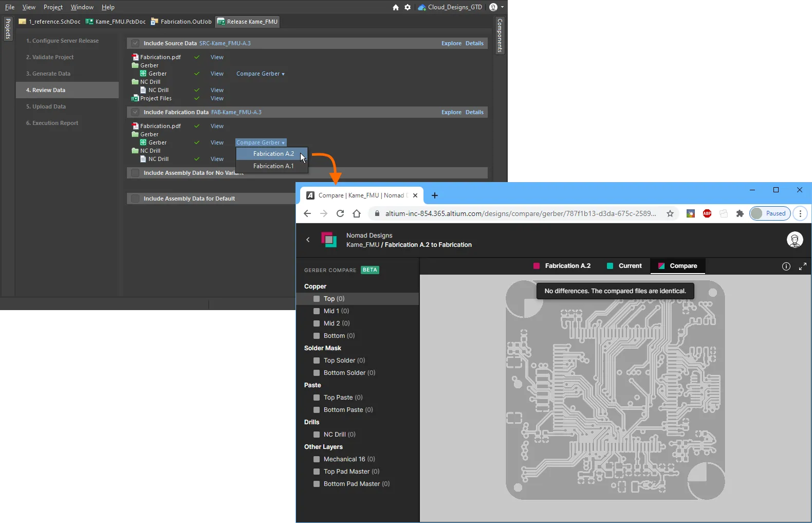Open the Project menu
The image size is (812, 523).
tap(53, 7)
